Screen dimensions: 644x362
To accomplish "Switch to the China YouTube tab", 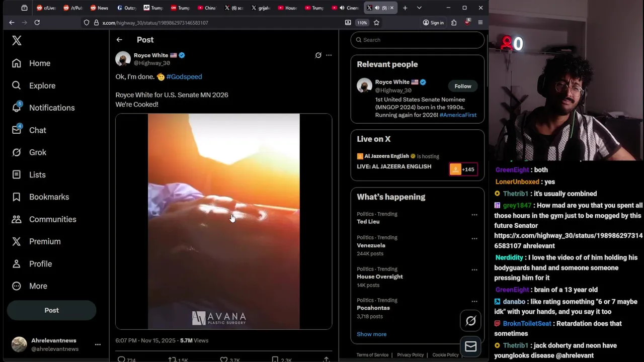I will [x=207, y=8].
